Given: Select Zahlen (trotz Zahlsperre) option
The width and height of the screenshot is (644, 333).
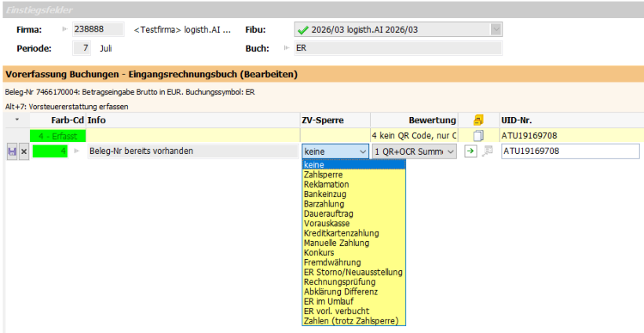Looking at the screenshot, I should (354, 320).
